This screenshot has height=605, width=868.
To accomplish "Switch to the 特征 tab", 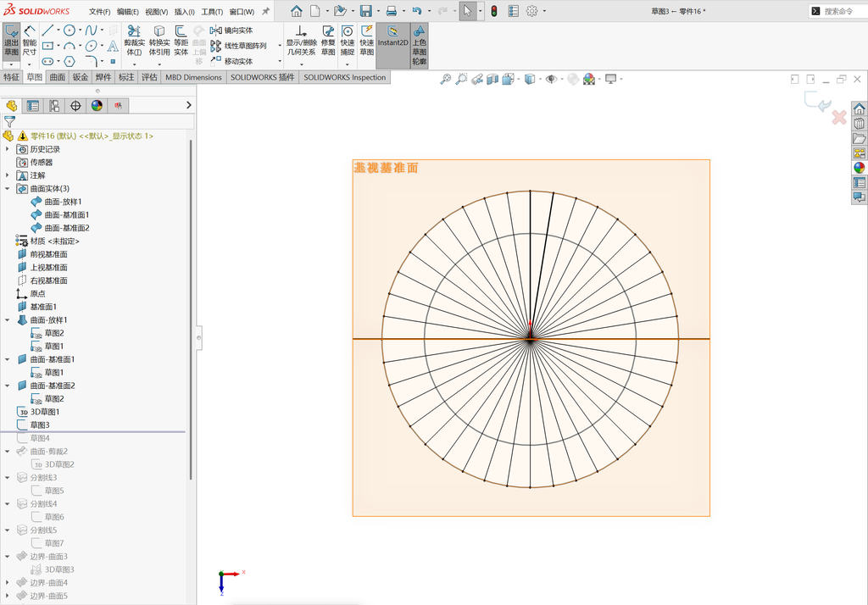I will click(x=11, y=77).
